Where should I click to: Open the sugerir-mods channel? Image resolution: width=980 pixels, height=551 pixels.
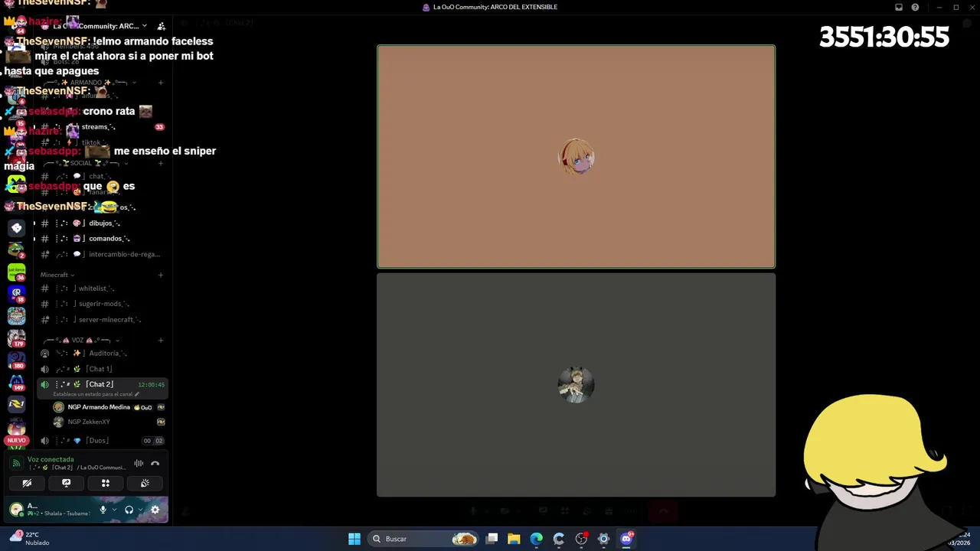click(x=102, y=304)
